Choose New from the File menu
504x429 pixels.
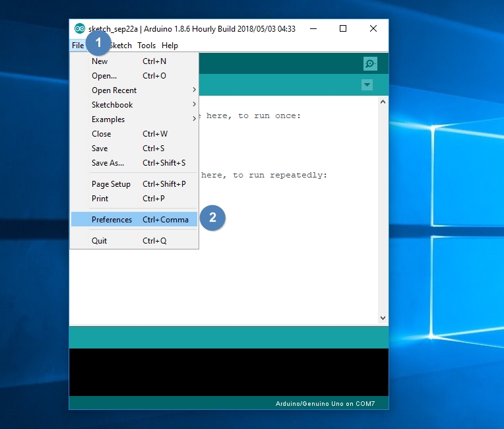134,61
